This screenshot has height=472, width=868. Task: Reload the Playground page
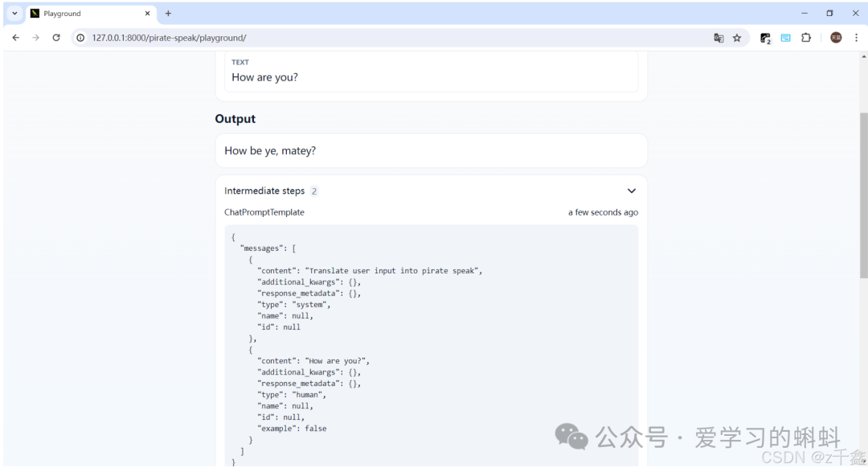tap(56, 38)
